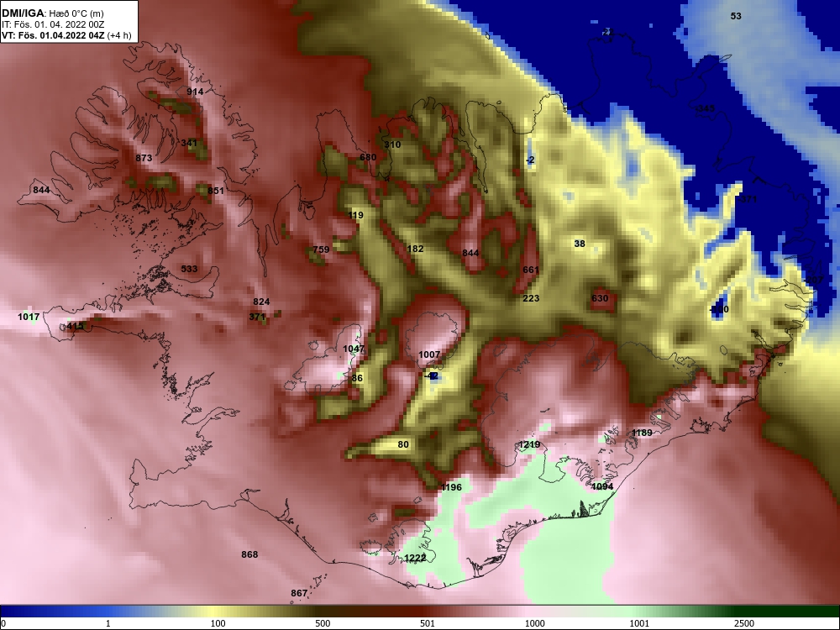Image resolution: width=840 pixels, height=630 pixels.
Task: Click the 914 height value
Action: [x=195, y=92]
